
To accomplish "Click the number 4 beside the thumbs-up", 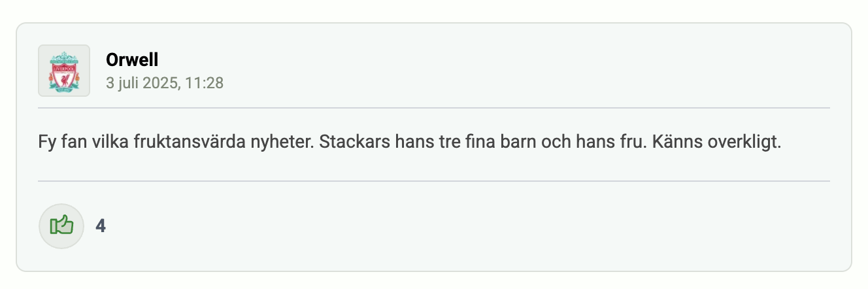I will 101,226.
